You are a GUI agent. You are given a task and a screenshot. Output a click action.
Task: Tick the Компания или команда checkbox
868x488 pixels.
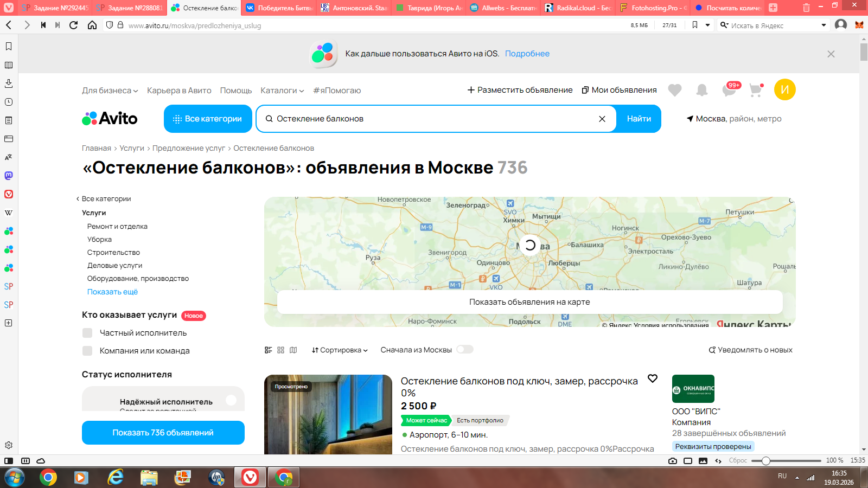coord(87,351)
